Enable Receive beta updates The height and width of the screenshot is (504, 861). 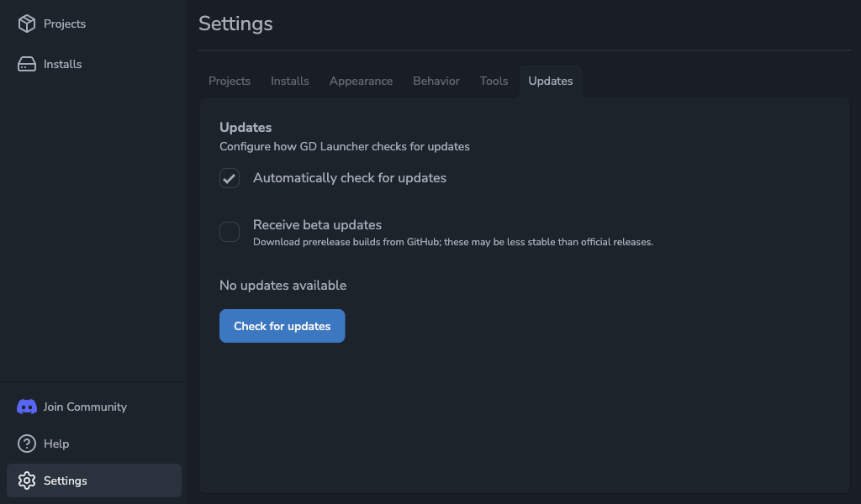point(229,232)
